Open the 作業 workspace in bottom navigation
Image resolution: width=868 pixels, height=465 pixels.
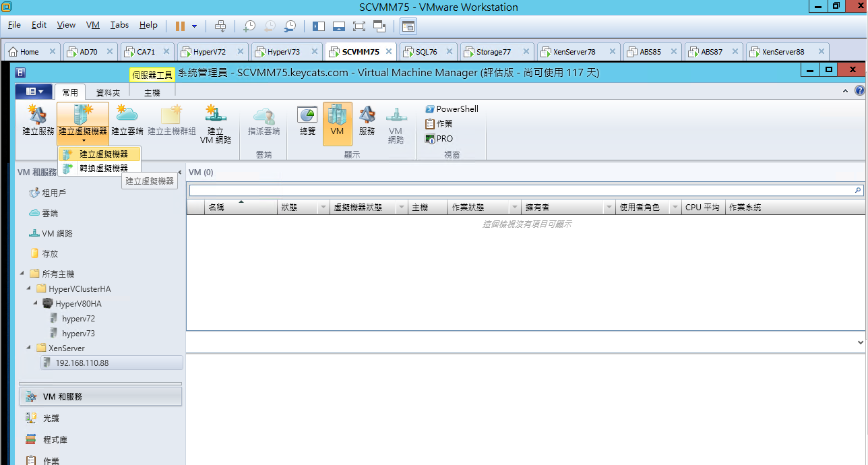tap(100, 461)
